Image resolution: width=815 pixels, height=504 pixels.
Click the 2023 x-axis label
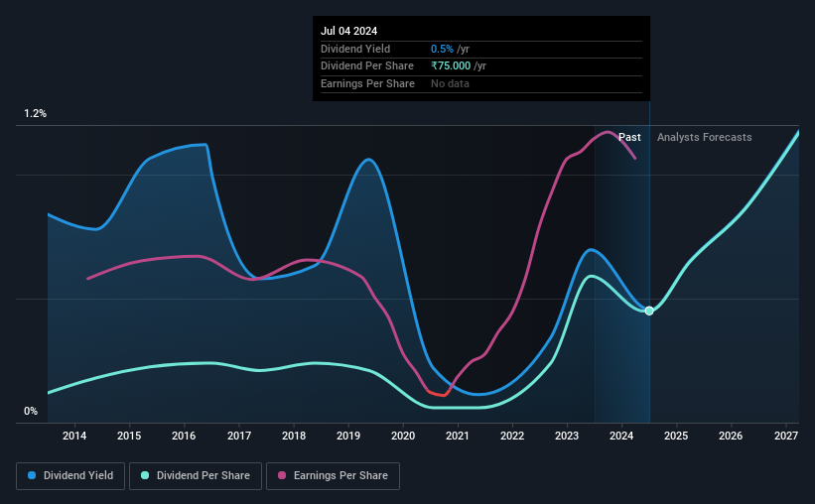567,436
